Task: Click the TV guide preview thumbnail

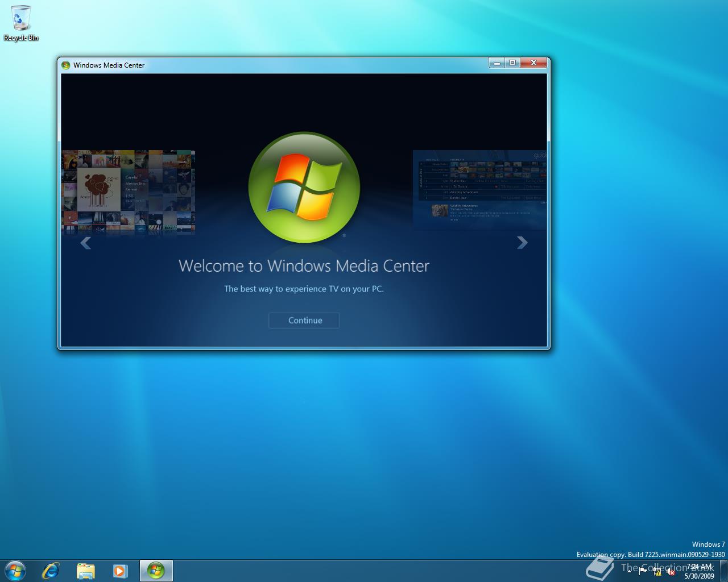Action: (x=479, y=190)
